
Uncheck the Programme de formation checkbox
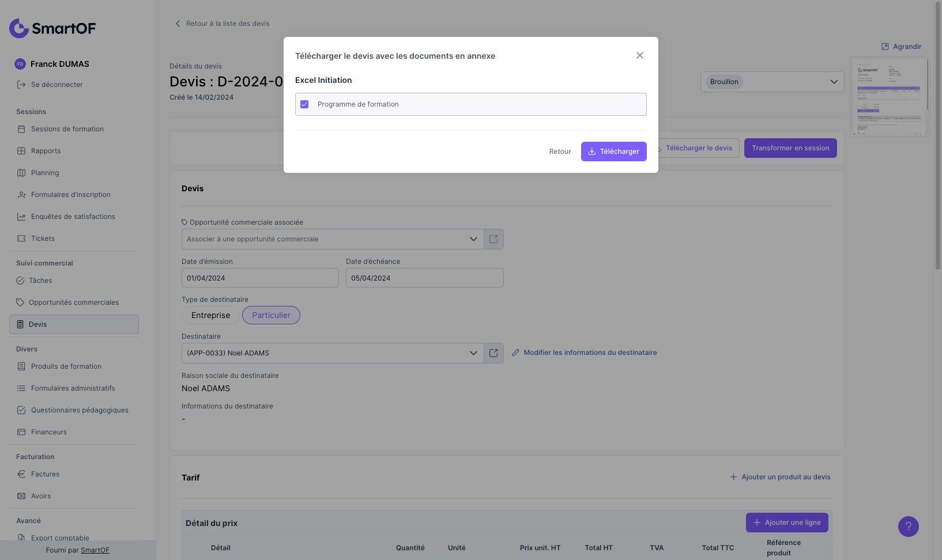click(x=304, y=104)
